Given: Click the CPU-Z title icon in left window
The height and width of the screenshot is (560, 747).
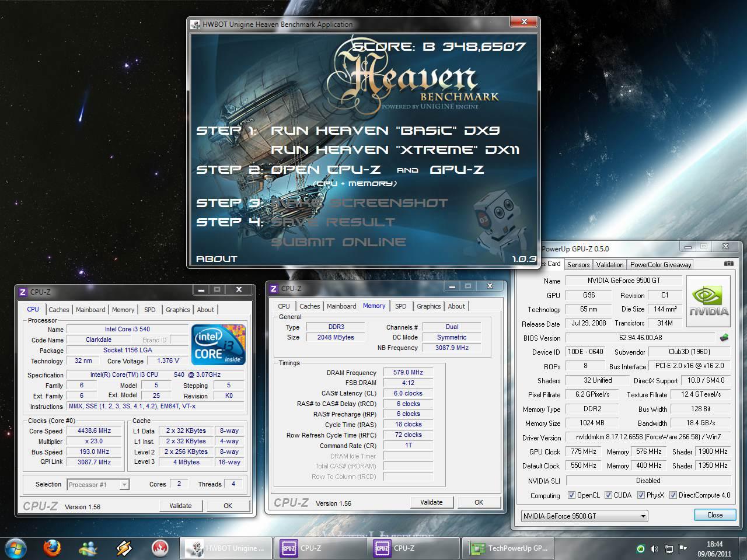Looking at the screenshot, I should pos(23,292).
